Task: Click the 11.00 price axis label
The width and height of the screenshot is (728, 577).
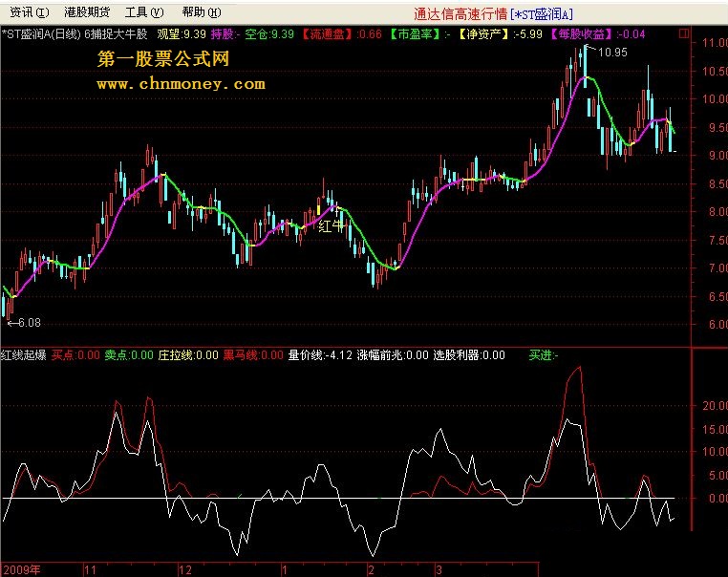Action: click(x=715, y=43)
